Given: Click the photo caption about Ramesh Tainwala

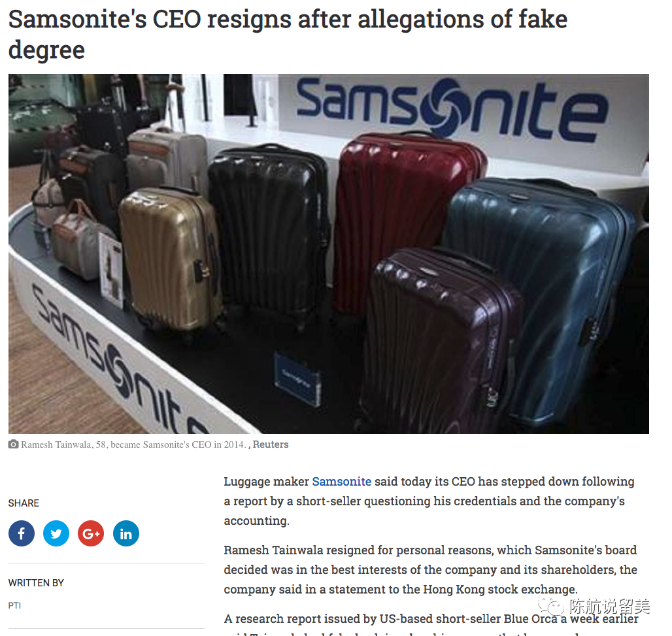Looking at the screenshot, I should [133, 444].
